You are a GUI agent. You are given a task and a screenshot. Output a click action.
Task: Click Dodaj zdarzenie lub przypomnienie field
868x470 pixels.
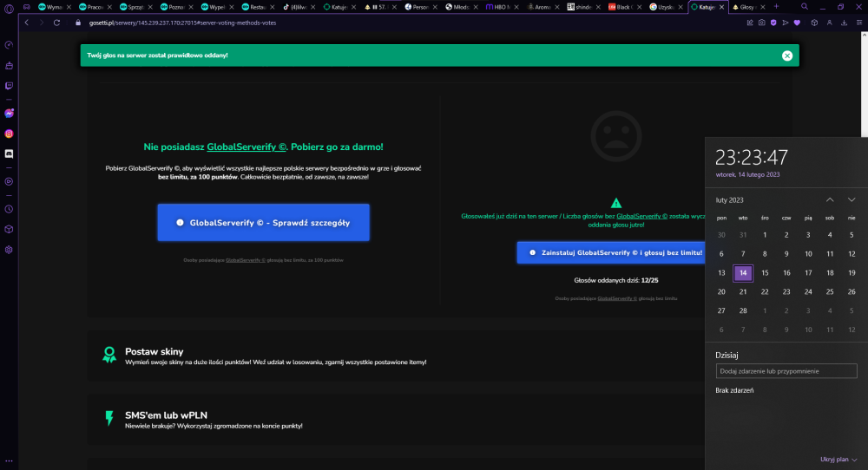786,371
